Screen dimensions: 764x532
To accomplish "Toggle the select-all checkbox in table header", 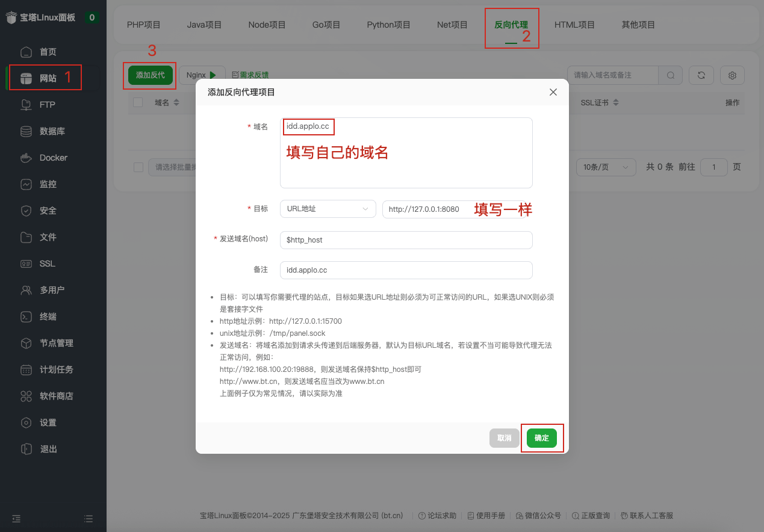I will (138, 102).
